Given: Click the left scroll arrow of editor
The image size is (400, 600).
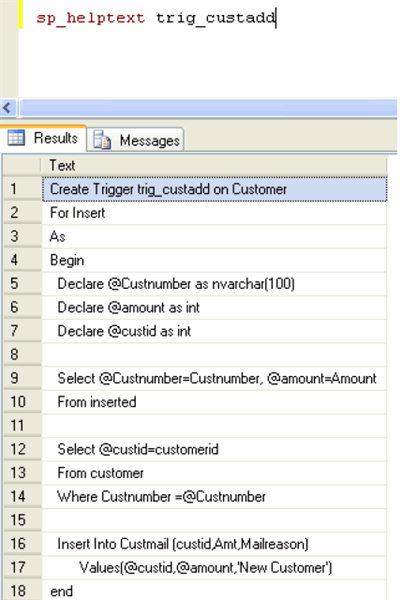Looking at the screenshot, I should pos(8,108).
